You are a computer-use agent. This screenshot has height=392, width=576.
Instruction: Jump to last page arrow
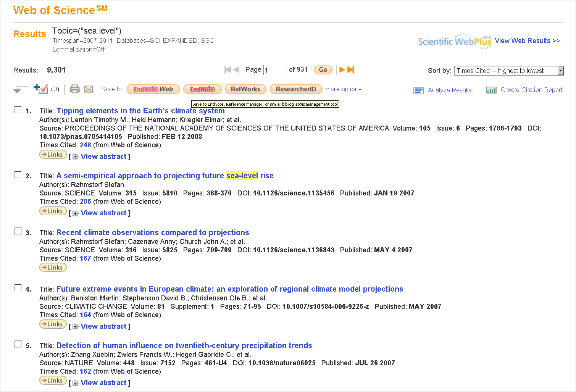point(351,69)
